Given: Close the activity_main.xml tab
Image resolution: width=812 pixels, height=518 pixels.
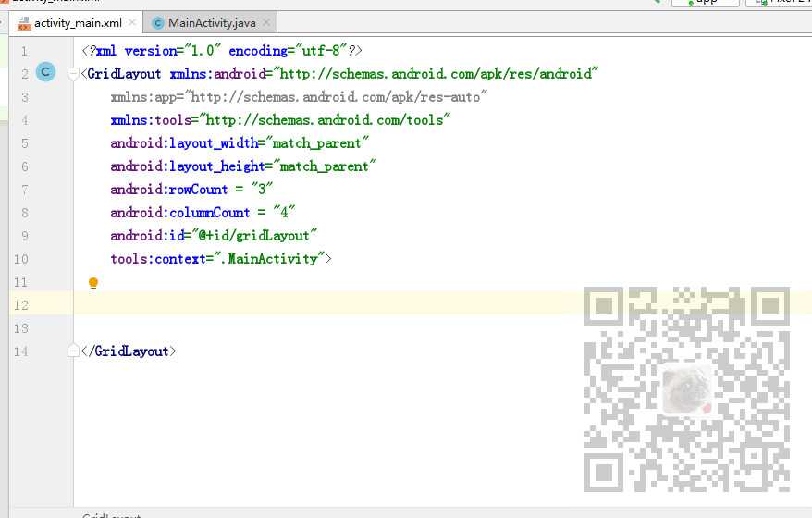Looking at the screenshot, I should pyautogui.click(x=132, y=23).
